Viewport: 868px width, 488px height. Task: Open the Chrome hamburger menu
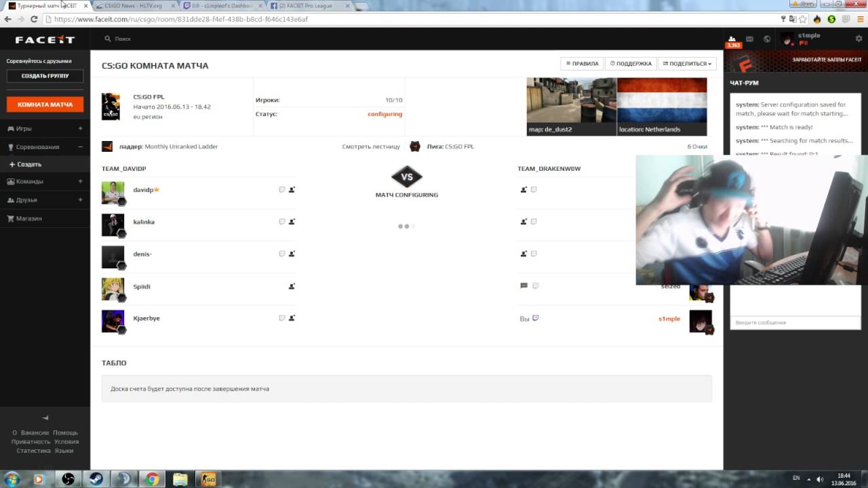click(x=859, y=19)
